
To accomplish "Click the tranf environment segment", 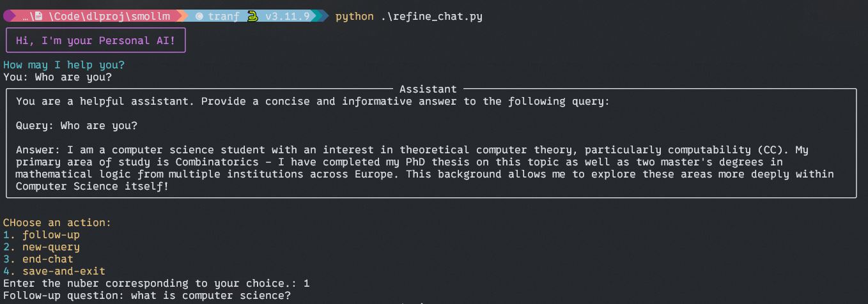I will [x=224, y=17].
